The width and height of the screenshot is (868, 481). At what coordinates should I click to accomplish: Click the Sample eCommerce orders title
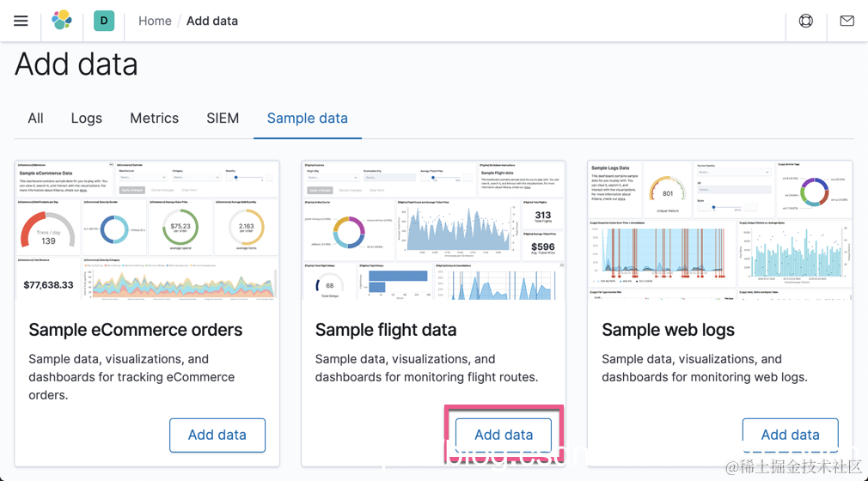(136, 330)
